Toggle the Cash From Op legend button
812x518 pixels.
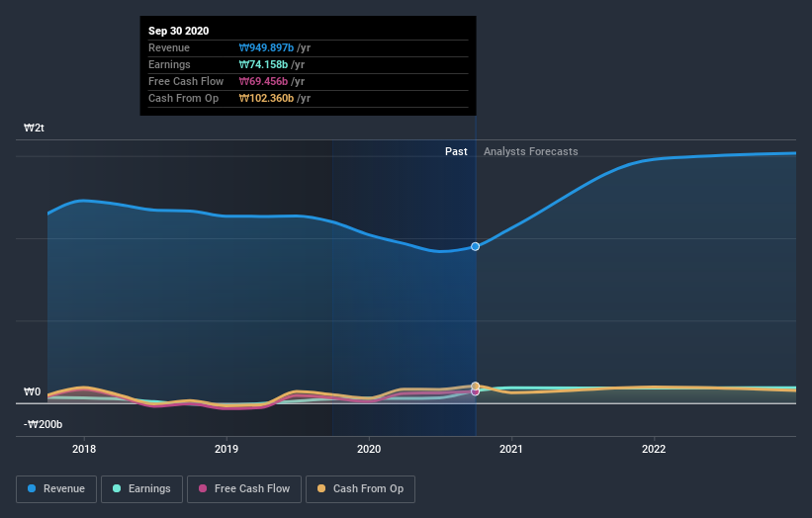360,489
